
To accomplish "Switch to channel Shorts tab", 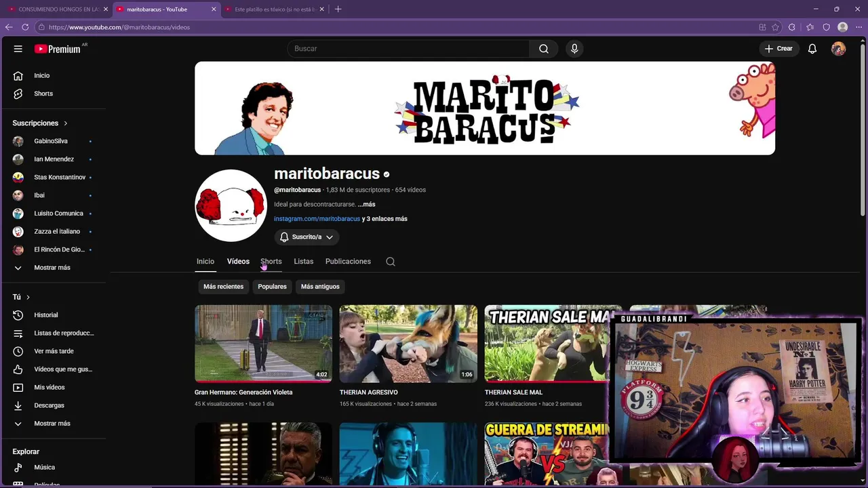I will tap(271, 262).
